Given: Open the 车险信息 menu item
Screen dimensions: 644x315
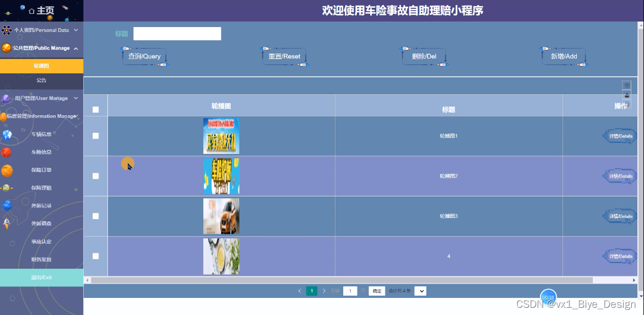Looking at the screenshot, I should (x=41, y=152).
